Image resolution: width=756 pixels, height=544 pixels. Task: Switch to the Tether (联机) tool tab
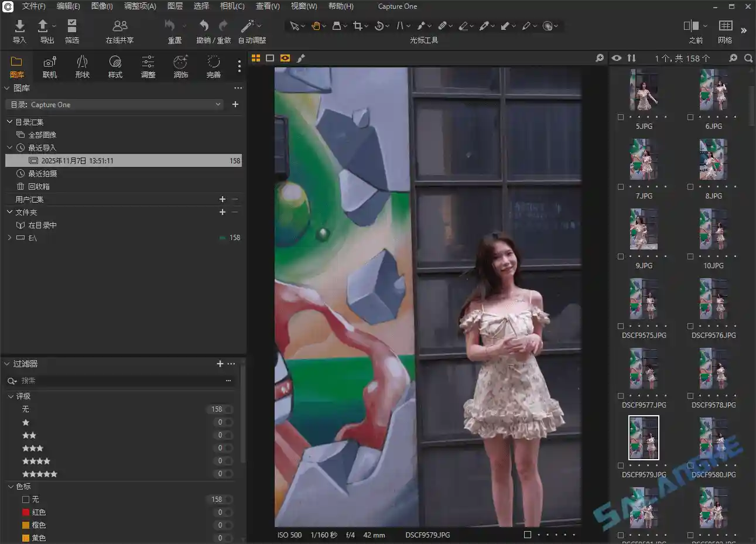50,66
